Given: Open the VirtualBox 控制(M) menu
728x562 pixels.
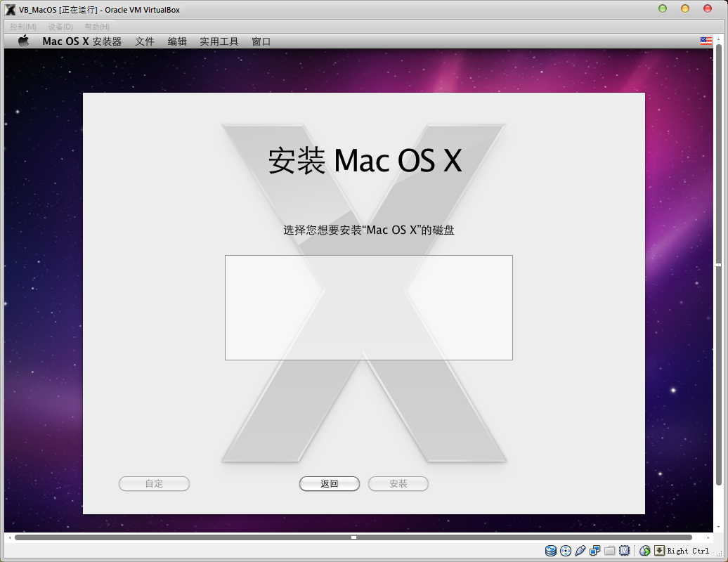Looking at the screenshot, I should (x=23, y=27).
